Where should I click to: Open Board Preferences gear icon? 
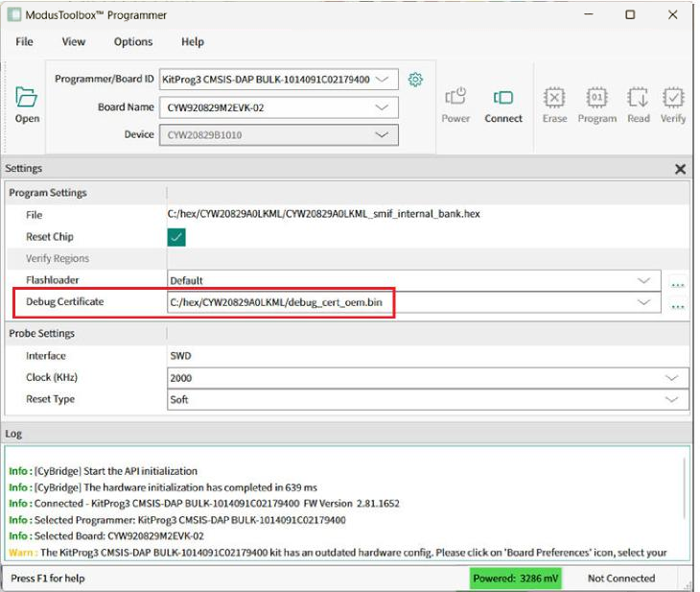(x=415, y=80)
